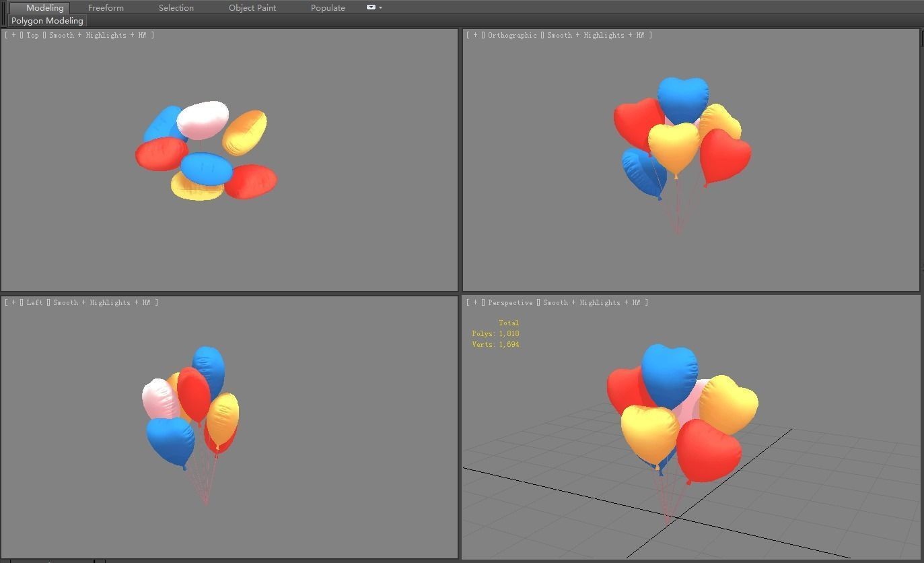
Task: Click the Top viewport view label
Action: coord(32,35)
